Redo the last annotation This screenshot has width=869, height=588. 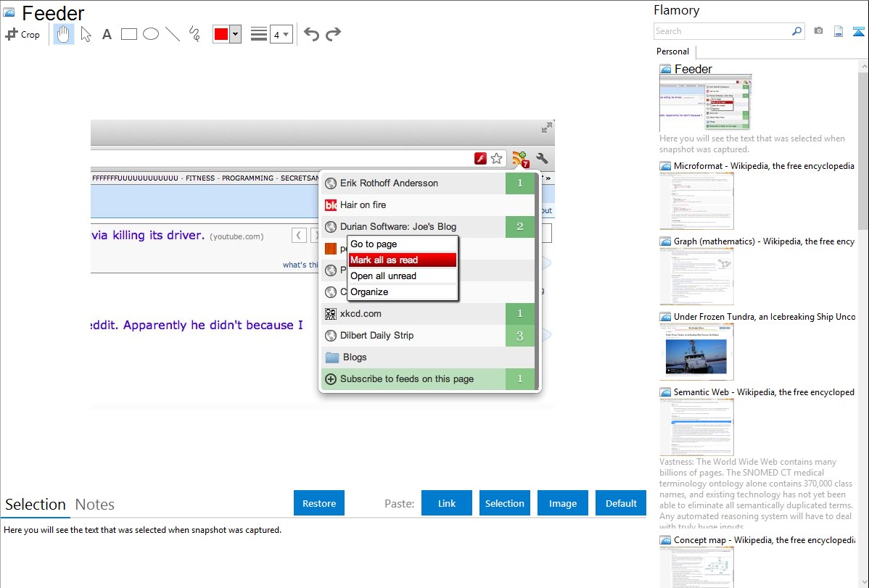[x=333, y=34]
